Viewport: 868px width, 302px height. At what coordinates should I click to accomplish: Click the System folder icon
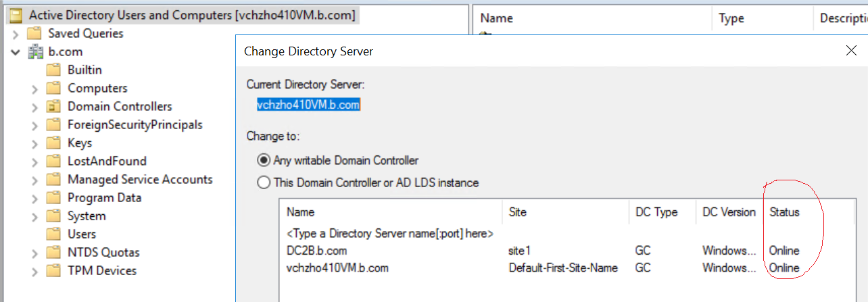pyautogui.click(x=54, y=216)
